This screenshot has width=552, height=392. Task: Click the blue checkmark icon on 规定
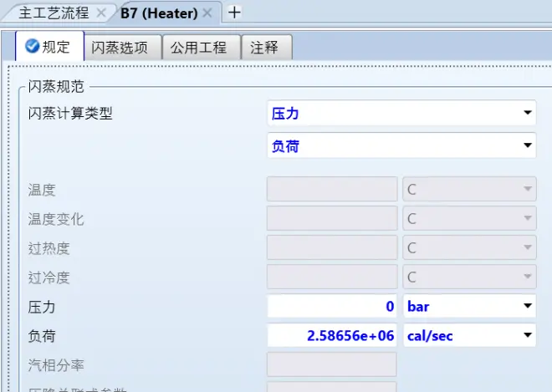(33, 47)
